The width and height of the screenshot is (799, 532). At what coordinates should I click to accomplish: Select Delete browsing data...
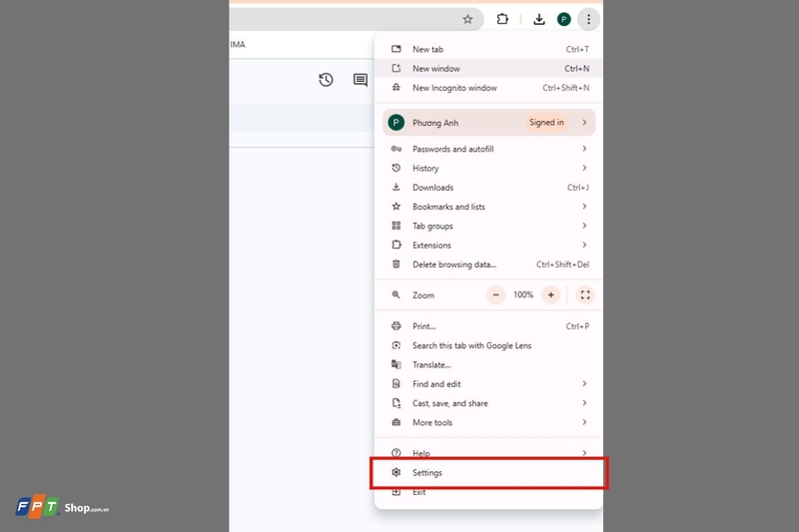coord(488,265)
